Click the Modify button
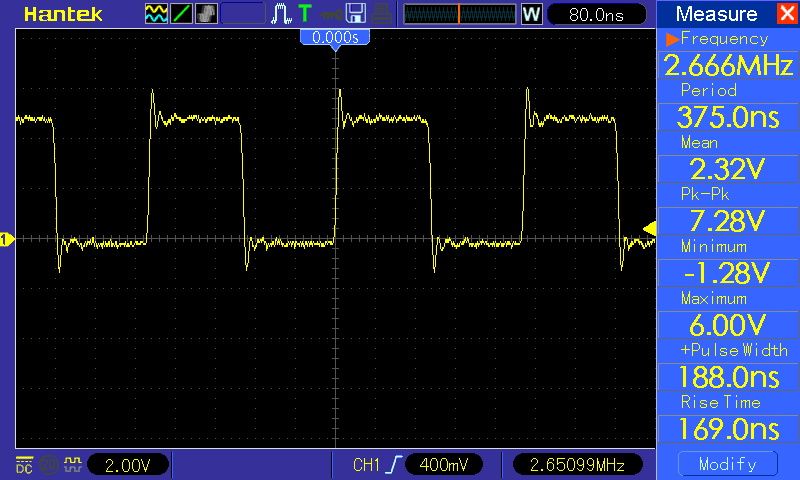The width and height of the screenshot is (800, 480). tap(728, 464)
